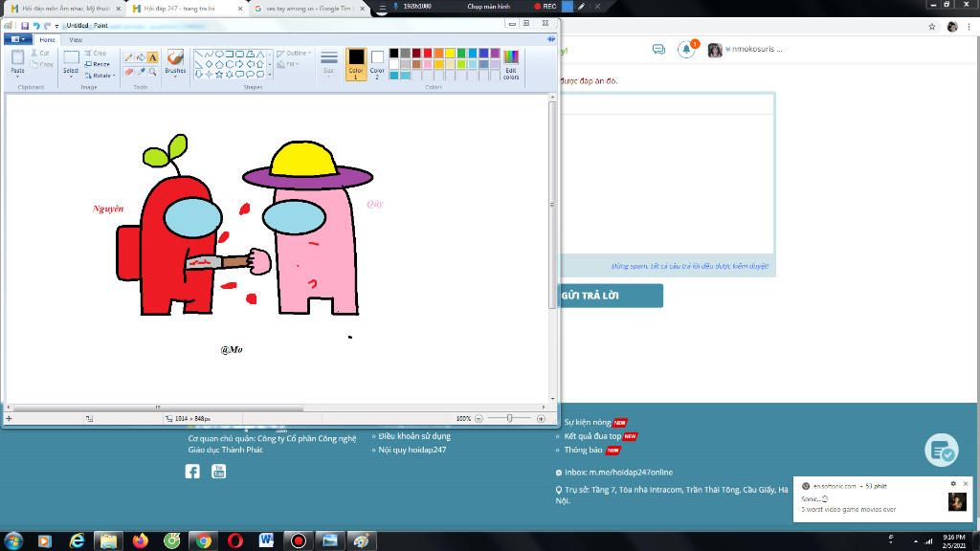Viewport: 980px width, 551px height.
Task: Click the notification bell icon on webpage
Action: click(686, 50)
